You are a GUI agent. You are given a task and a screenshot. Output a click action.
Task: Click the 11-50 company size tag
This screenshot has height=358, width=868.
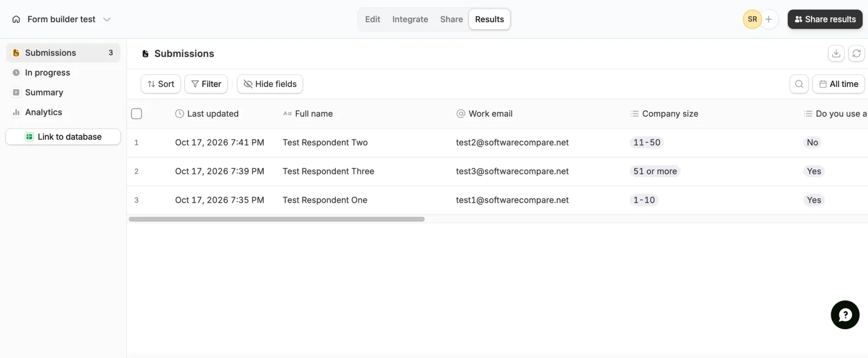pyautogui.click(x=647, y=142)
